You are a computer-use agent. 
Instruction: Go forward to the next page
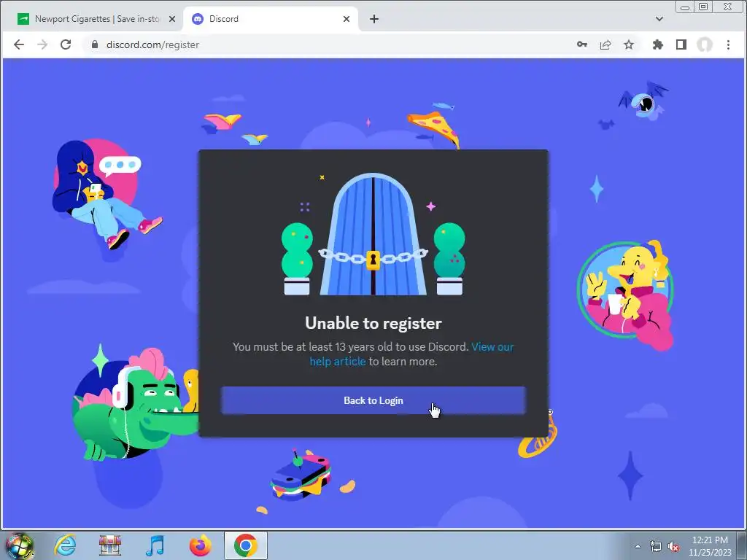coord(42,44)
